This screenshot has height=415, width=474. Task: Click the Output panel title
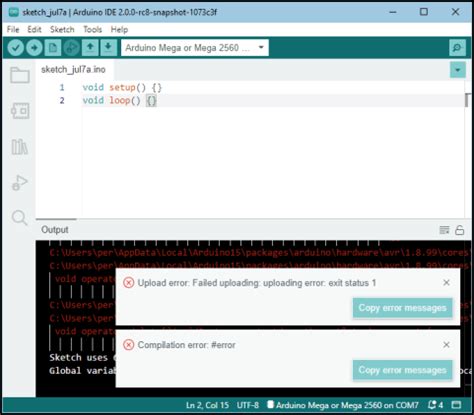tap(55, 230)
